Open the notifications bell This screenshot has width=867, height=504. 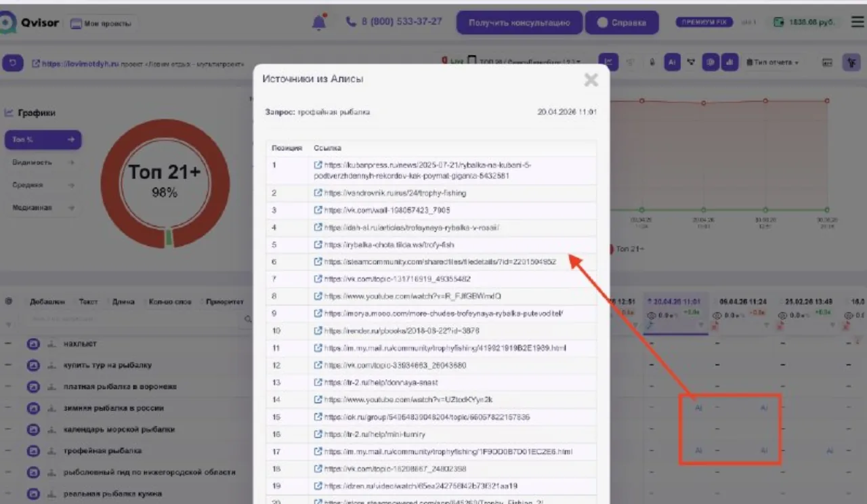pyautogui.click(x=318, y=22)
